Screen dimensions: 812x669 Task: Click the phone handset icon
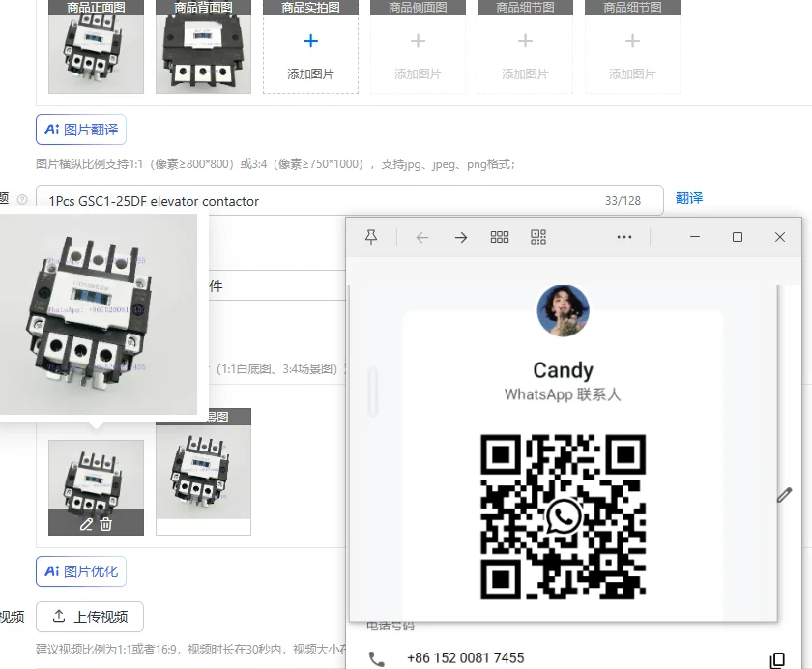[x=376, y=658]
